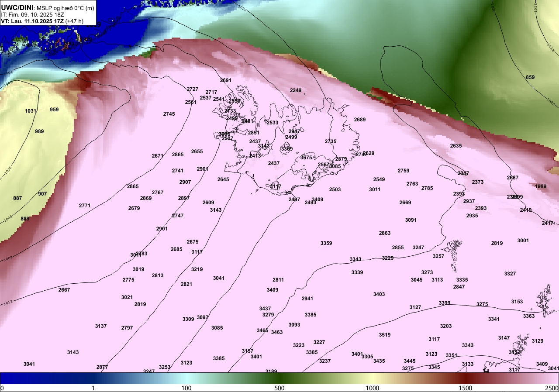This screenshot has width=559, height=392.
Task: Click the map value 3011
Action: coord(375,189)
